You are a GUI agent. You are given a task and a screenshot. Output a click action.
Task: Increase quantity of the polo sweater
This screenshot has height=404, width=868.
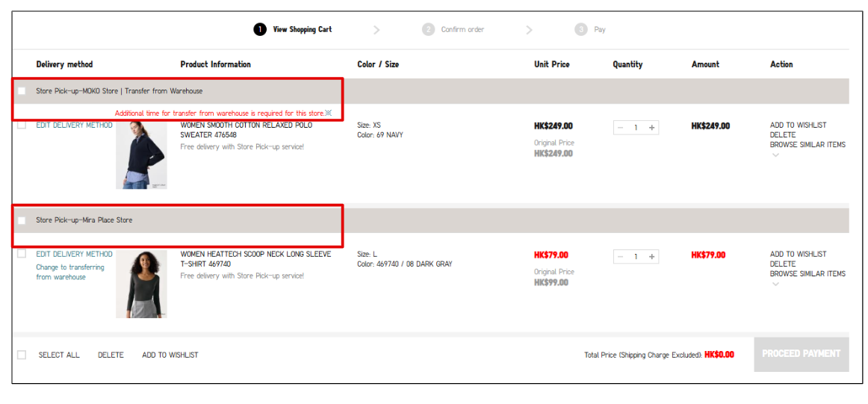tap(652, 128)
